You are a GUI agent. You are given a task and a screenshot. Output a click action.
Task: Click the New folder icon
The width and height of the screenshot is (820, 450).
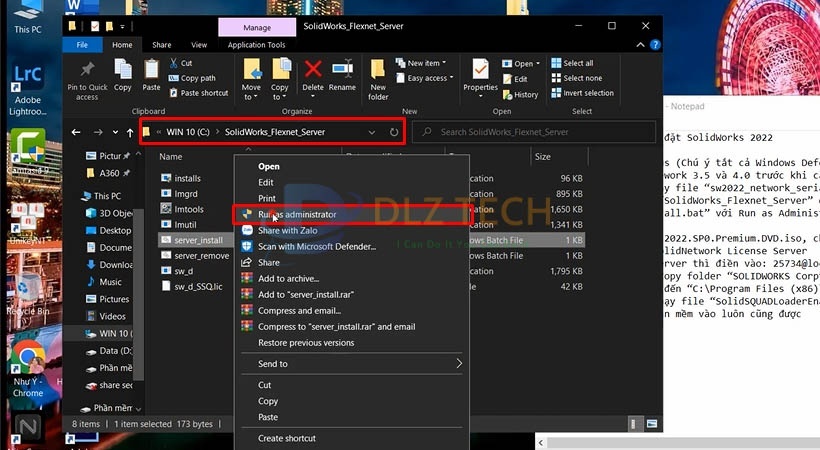coord(378,78)
